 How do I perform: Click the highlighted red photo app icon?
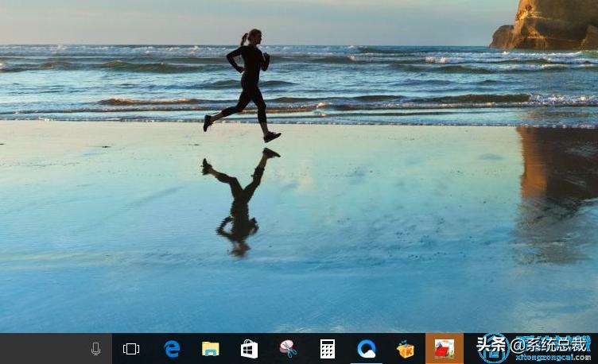point(445,349)
